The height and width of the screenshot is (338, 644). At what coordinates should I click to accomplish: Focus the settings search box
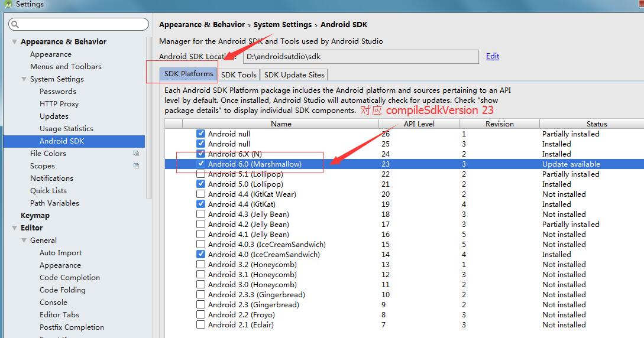[79, 24]
